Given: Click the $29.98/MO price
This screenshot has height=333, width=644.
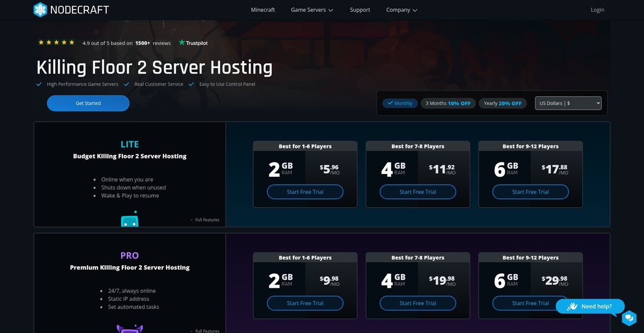Looking at the screenshot, I should point(555,280).
